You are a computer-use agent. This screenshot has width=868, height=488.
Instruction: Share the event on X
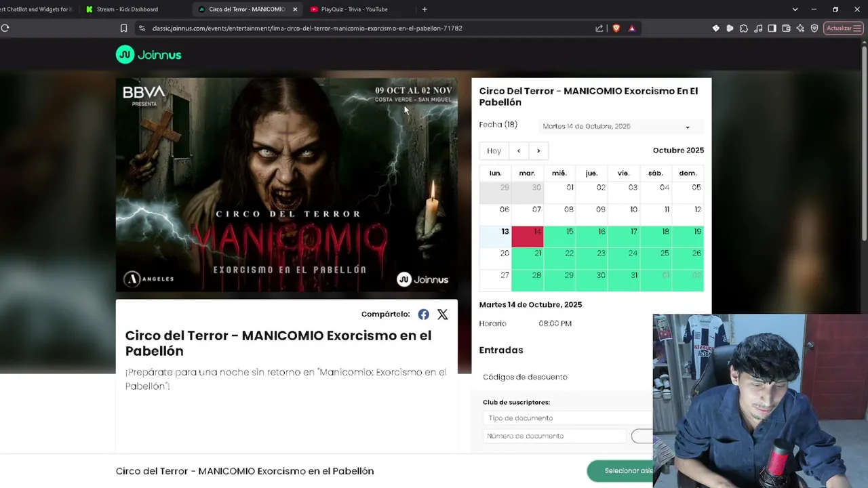(x=442, y=314)
